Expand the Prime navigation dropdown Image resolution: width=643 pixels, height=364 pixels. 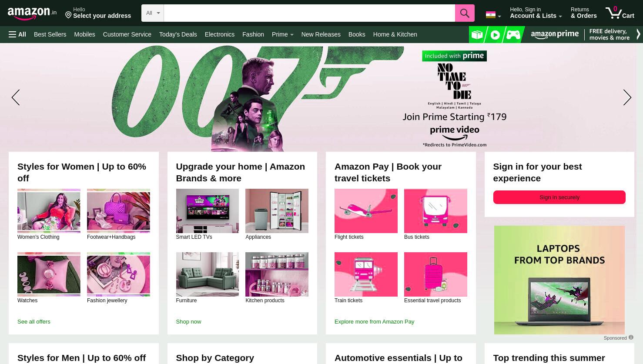coord(282,34)
